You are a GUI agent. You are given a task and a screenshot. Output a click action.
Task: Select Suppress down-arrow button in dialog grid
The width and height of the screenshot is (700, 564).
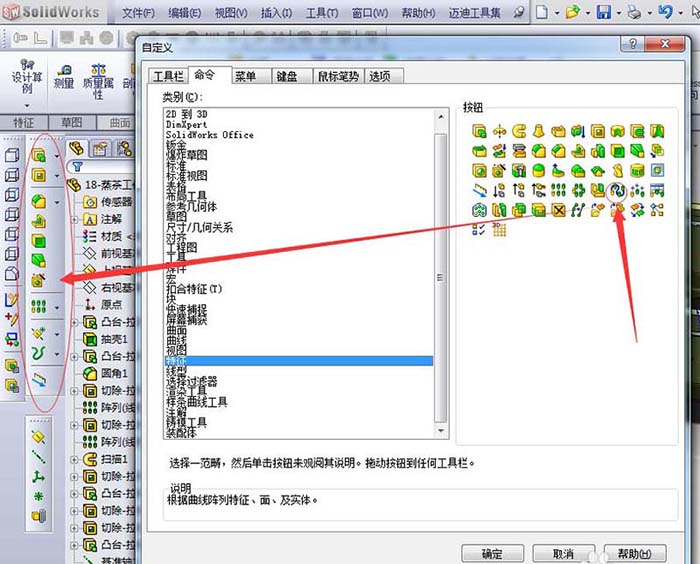click(499, 190)
